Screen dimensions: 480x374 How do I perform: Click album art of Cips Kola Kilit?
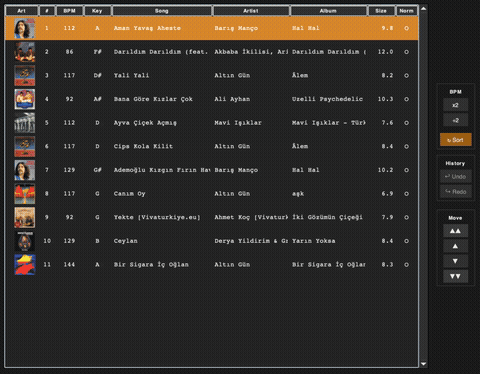coord(25,146)
